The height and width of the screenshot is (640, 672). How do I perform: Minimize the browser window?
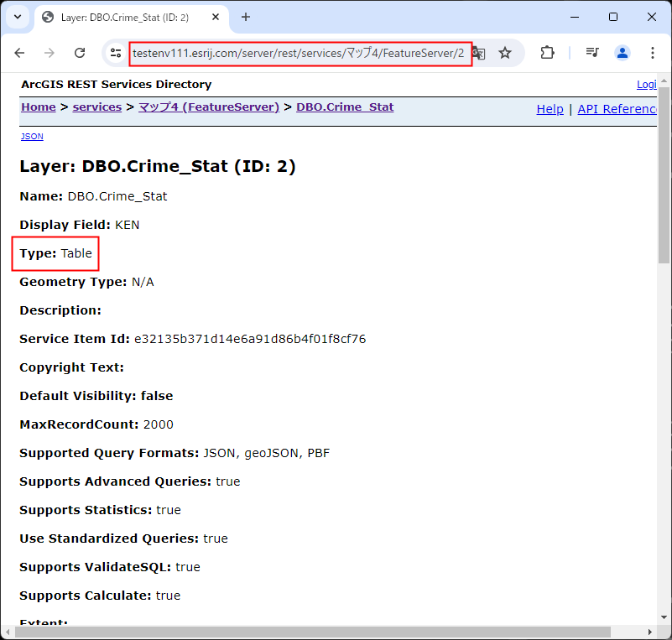(575, 17)
